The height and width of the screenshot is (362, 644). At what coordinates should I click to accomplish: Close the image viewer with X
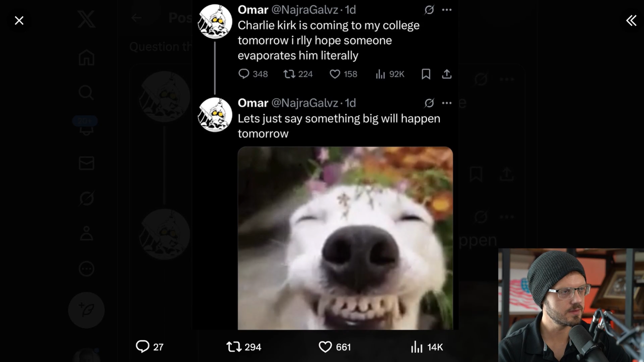[19, 21]
